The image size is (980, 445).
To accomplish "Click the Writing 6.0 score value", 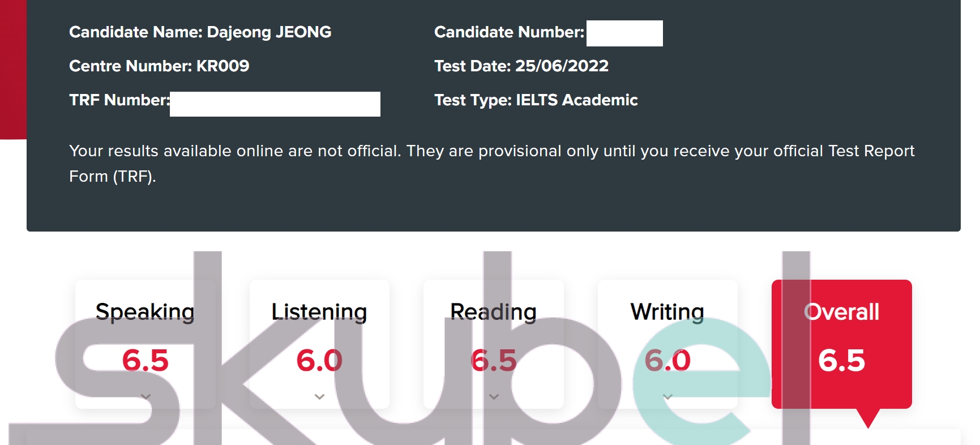I will tap(667, 361).
